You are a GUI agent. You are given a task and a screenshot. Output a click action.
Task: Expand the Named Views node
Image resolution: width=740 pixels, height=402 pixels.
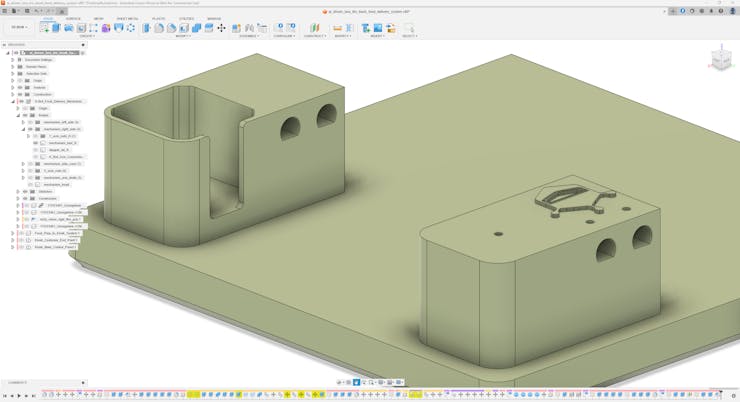tap(13, 66)
